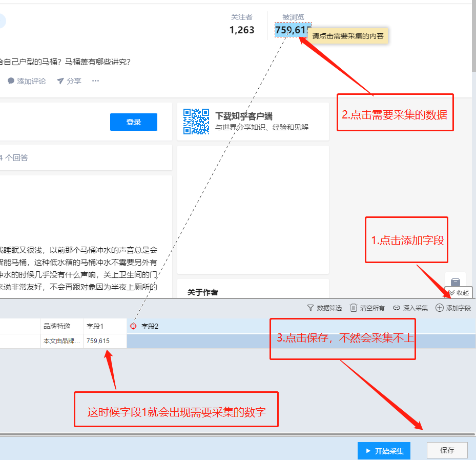Click the 本文由品牌 data cell
This screenshot has width=476, height=460.
(62, 341)
